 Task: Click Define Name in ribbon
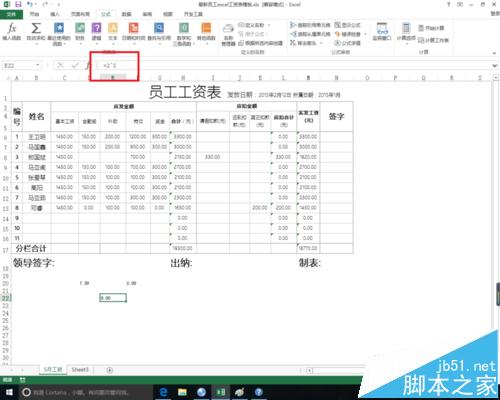click(254, 25)
